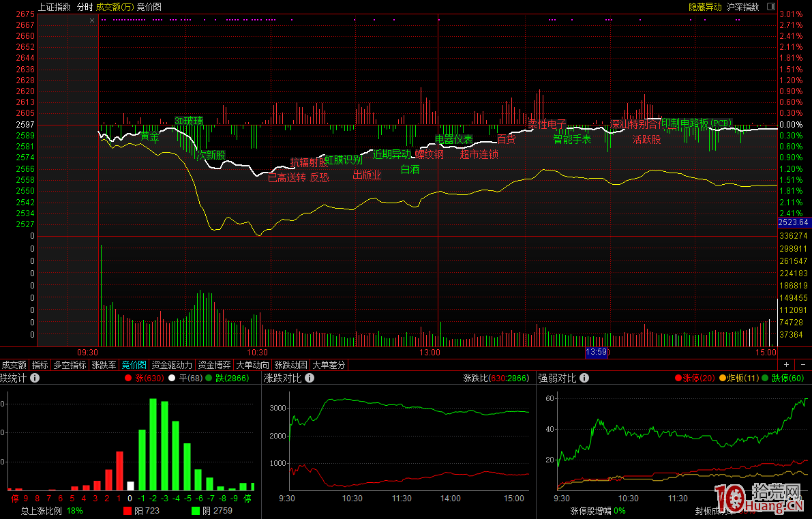This screenshot has height=519, width=812.
Task: Close the pre-market panel with the X icon
Action: click(93, 21)
